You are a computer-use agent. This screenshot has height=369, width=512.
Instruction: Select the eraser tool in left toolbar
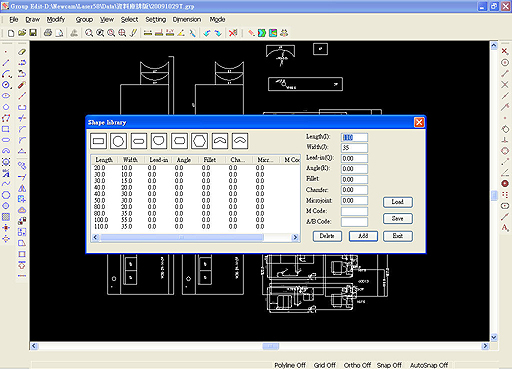click(x=22, y=52)
